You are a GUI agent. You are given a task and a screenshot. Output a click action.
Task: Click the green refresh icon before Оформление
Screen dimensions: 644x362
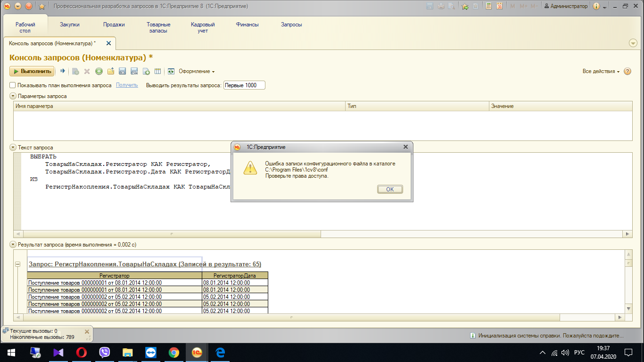[171, 71]
